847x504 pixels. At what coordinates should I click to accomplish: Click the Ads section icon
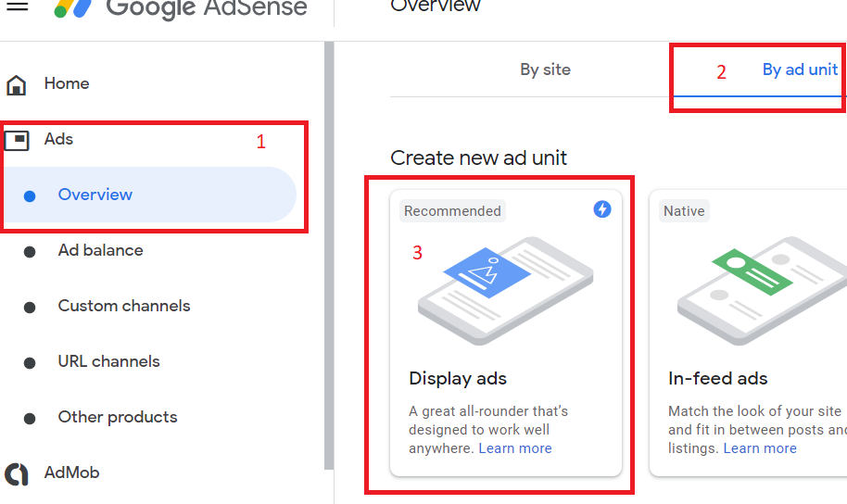coord(17,141)
